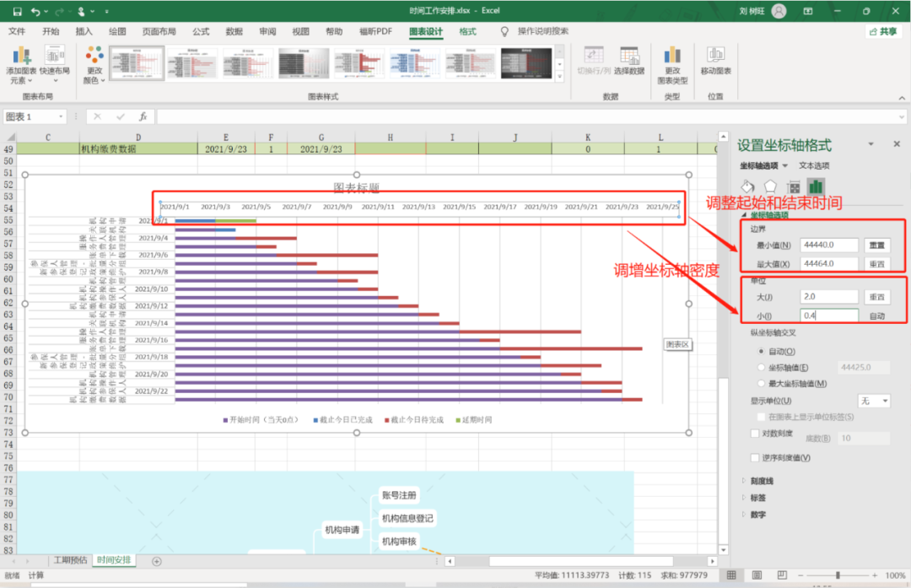The height and width of the screenshot is (588, 911).
Task: Click zoom in plus button
Action: pos(875,575)
